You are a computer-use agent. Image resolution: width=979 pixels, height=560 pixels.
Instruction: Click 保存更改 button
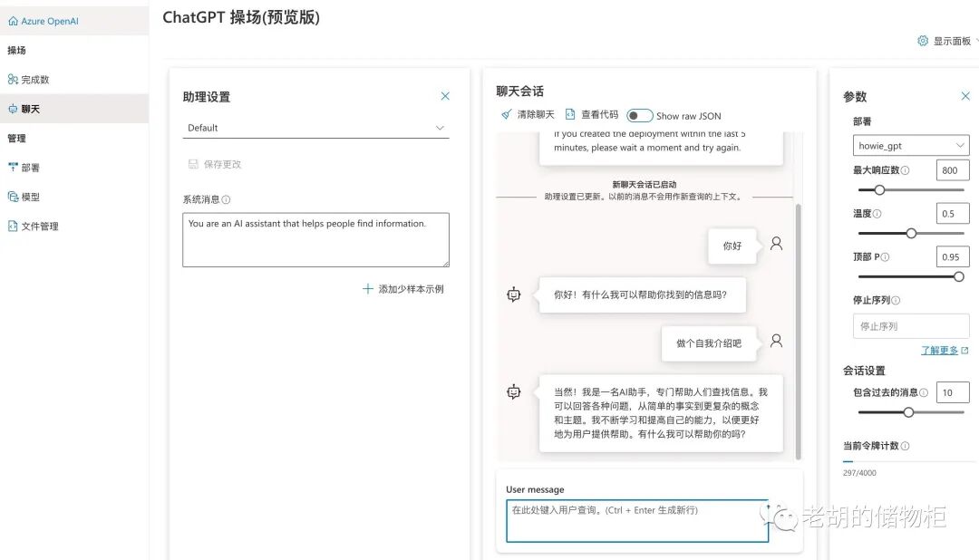(214, 164)
